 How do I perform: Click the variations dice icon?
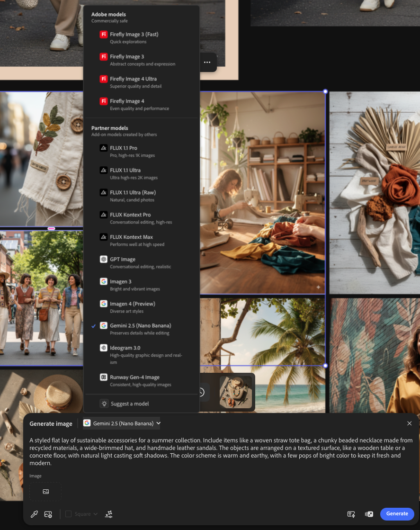[x=369, y=514]
